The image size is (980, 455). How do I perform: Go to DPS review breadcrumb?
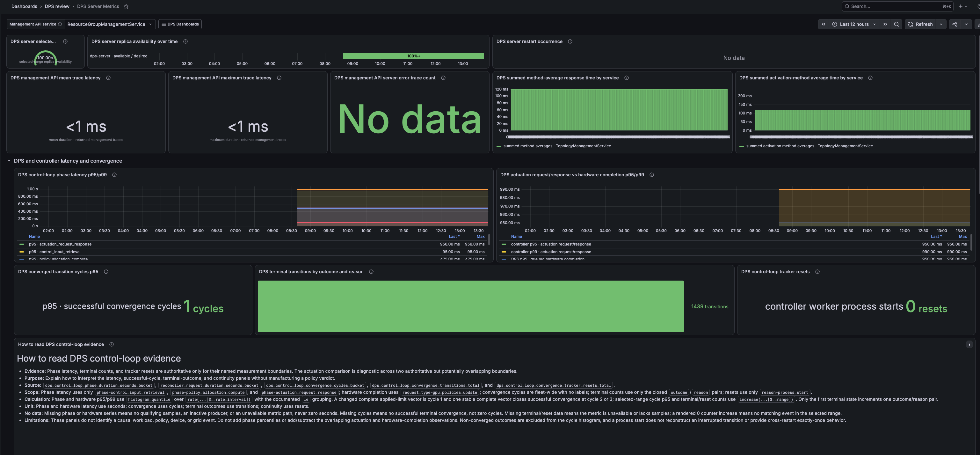click(57, 6)
